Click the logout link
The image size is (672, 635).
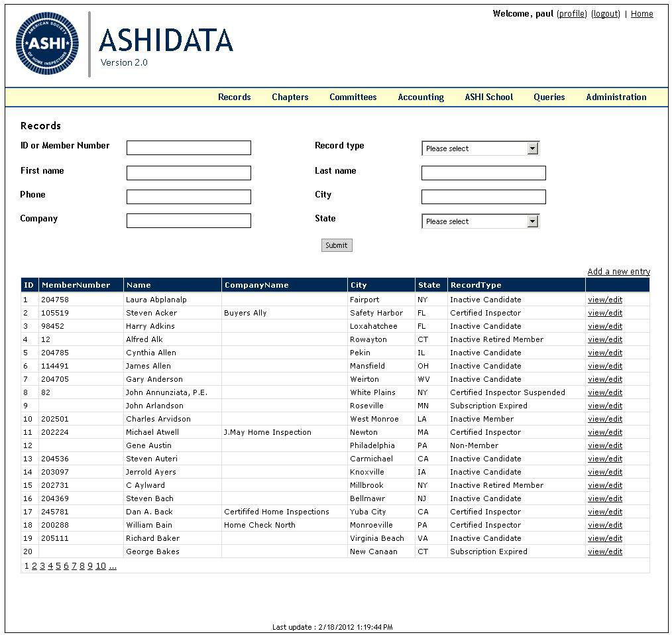coord(606,14)
